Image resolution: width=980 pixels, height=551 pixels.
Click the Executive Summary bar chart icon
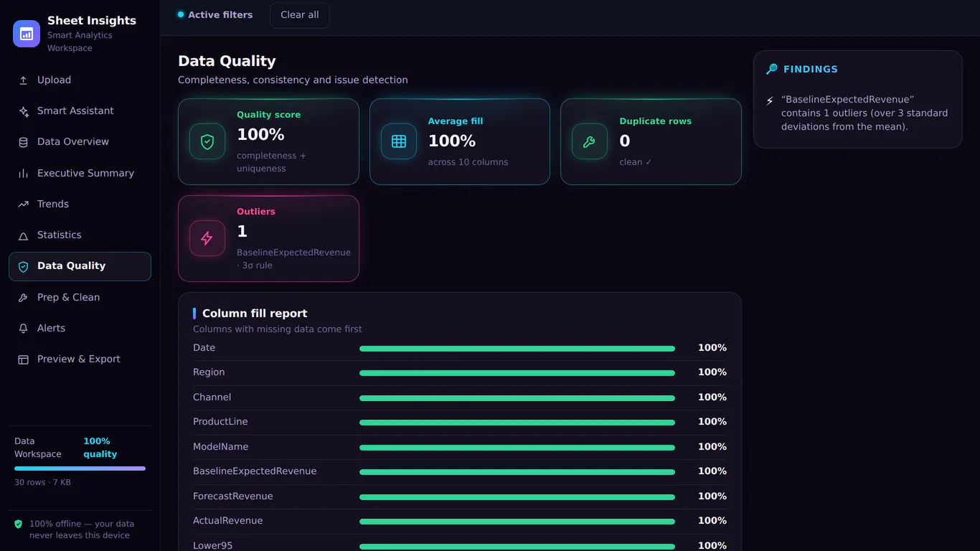(23, 174)
